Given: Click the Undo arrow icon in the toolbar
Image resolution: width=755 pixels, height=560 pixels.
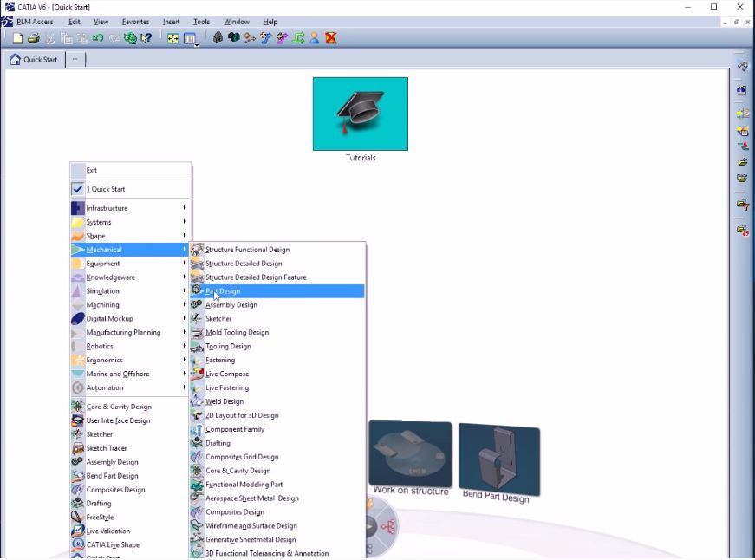Looking at the screenshot, I should click(x=98, y=38).
